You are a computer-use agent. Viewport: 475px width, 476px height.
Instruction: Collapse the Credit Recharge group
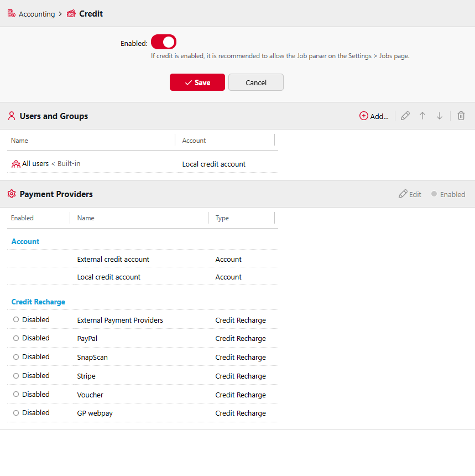pos(38,302)
